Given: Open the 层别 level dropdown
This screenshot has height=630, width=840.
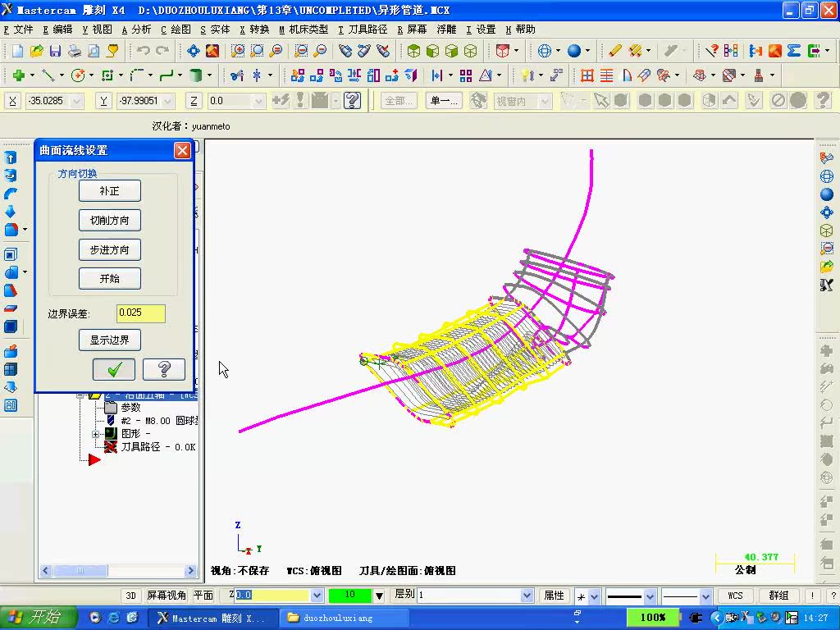Looking at the screenshot, I should tap(527, 596).
